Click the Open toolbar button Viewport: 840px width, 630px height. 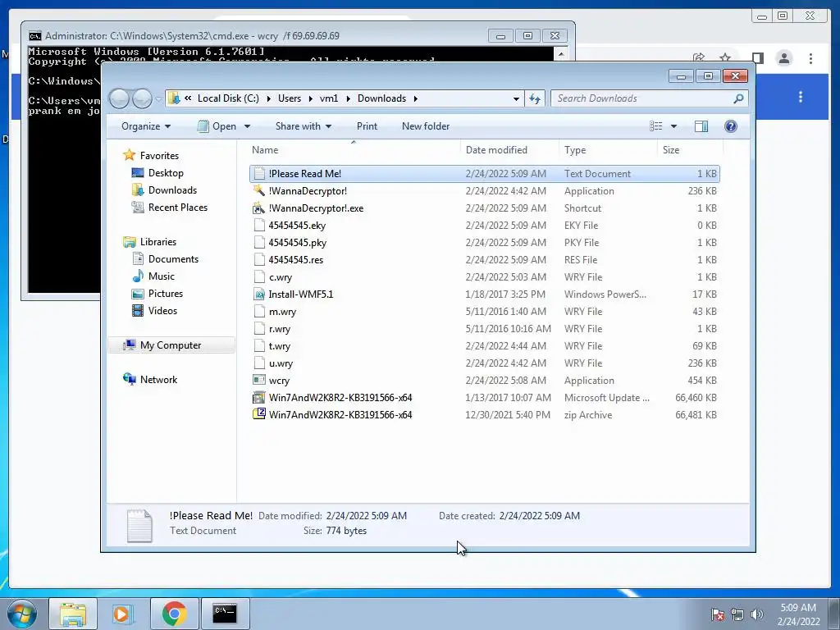(x=218, y=126)
